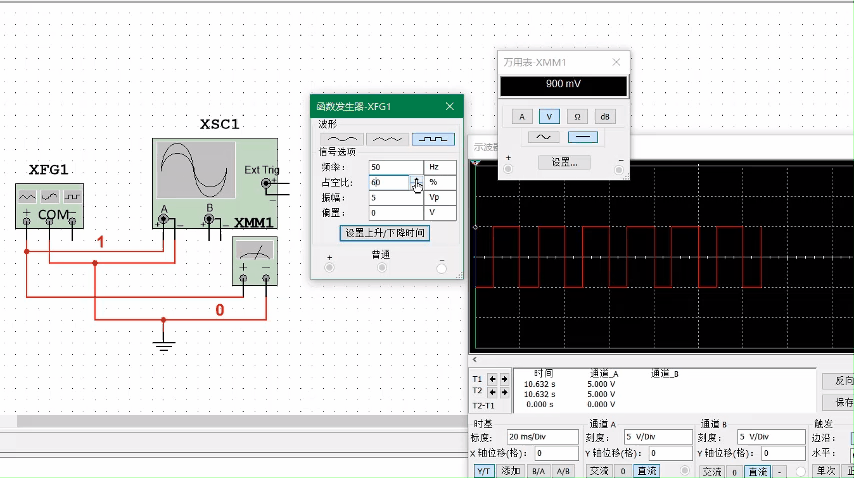The image size is (854, 478).
Task: Click the 频率 frequency value field
Action: [396, 167]
